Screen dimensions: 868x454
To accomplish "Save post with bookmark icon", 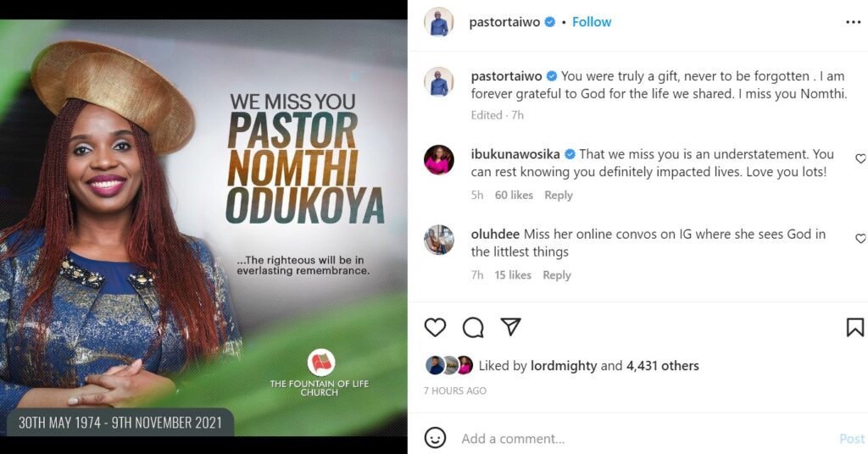I will point(854,327).
